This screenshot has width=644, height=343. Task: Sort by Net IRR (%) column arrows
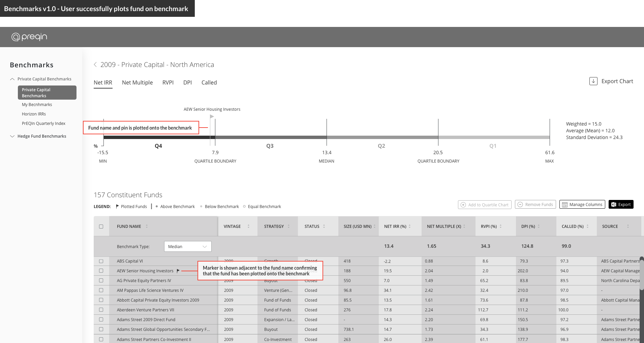pos(409,226)
